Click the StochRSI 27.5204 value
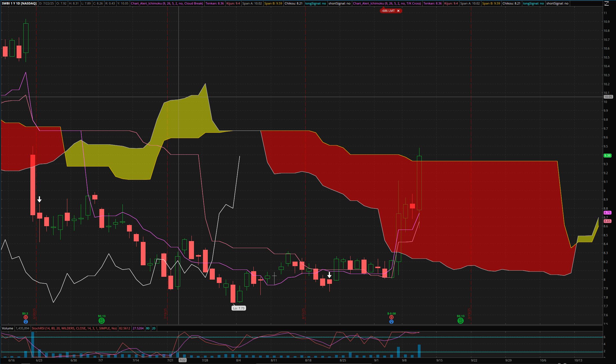The height and width of the screenshot is (364, 616). tap(138, 328)
